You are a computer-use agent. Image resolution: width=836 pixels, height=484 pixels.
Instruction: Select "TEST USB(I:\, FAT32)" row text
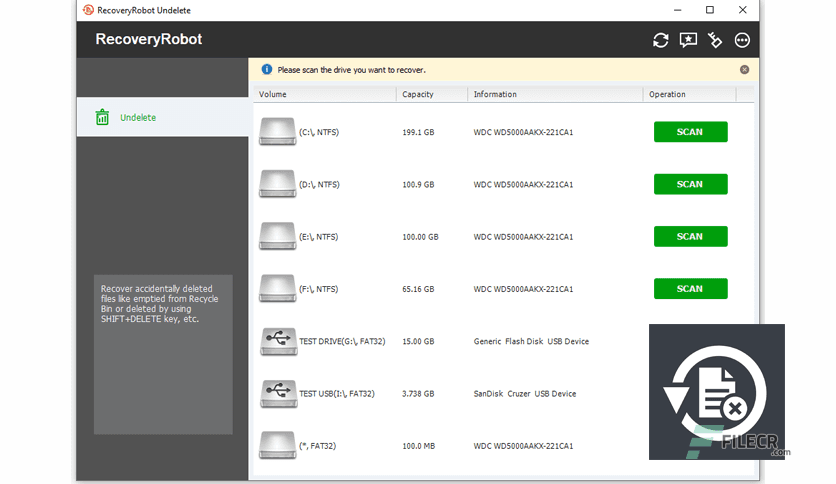pos(337,393)
